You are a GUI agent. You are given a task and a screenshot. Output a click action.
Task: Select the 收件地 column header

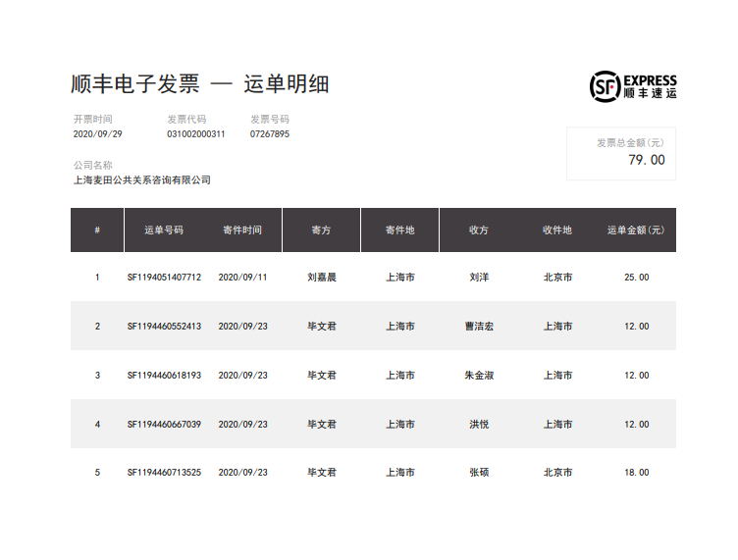(x=557, y=230)
